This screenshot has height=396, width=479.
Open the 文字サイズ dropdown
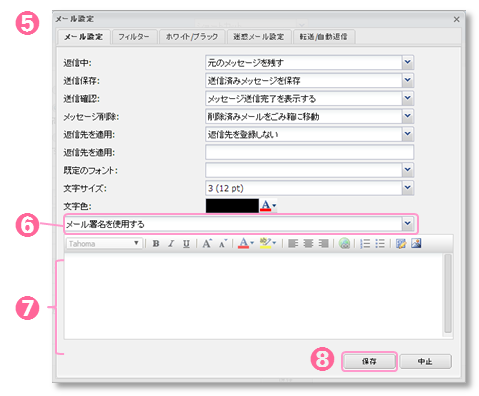[407, 188]
